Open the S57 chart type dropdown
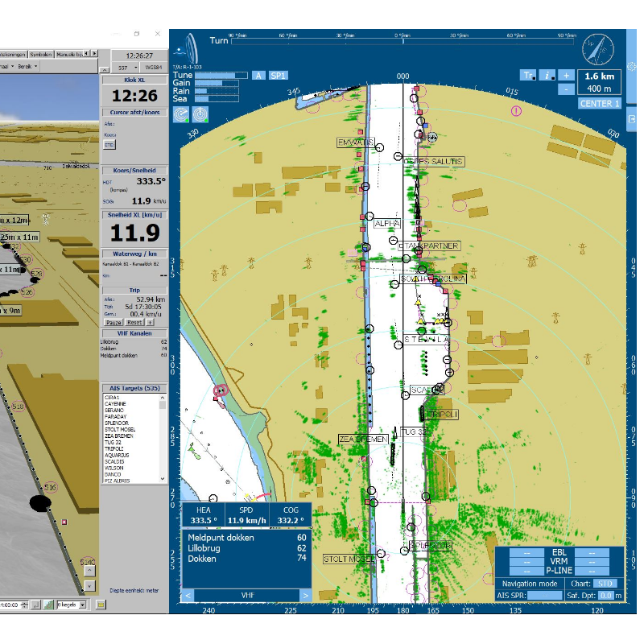Screen dimensions: 644x644 126,68
